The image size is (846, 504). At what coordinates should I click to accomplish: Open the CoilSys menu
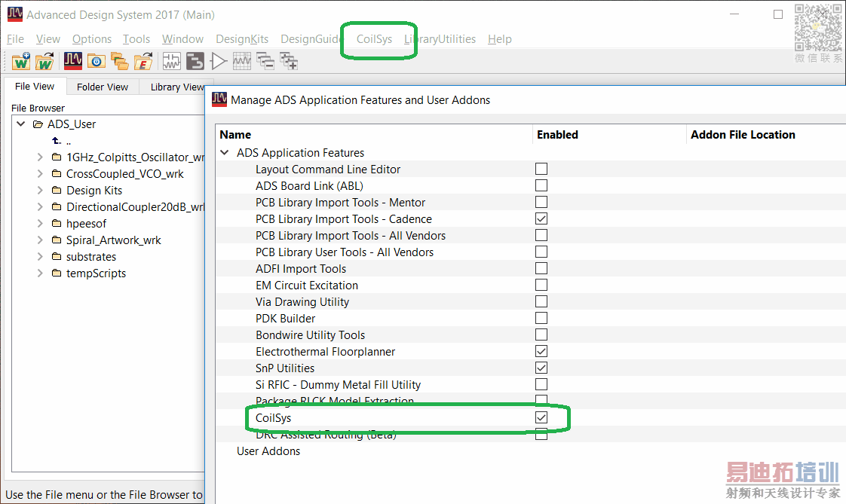(374, 39)
